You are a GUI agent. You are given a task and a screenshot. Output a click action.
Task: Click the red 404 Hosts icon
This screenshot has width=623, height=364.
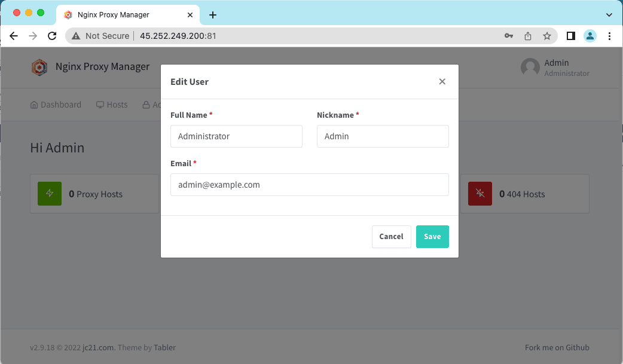[x=480, y=194]
